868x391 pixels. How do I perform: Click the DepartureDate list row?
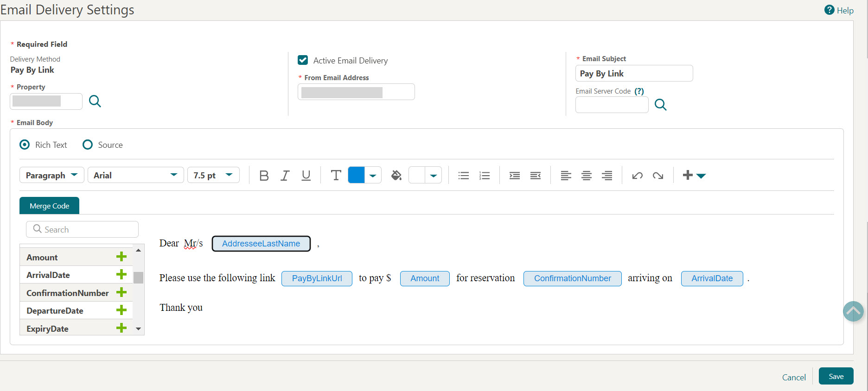coord(76,310)
